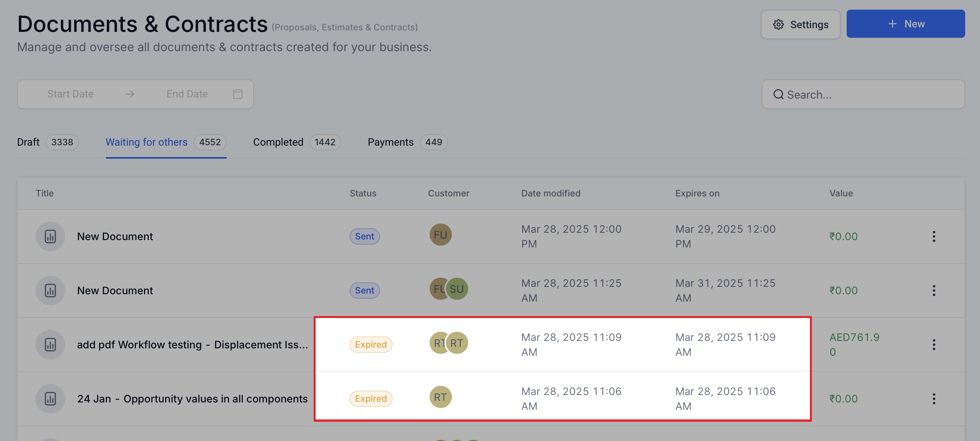Click document icon of 24 Jan Opportunity values row
The width and height of the screenshot is (980, 441).
click(50, 398)
